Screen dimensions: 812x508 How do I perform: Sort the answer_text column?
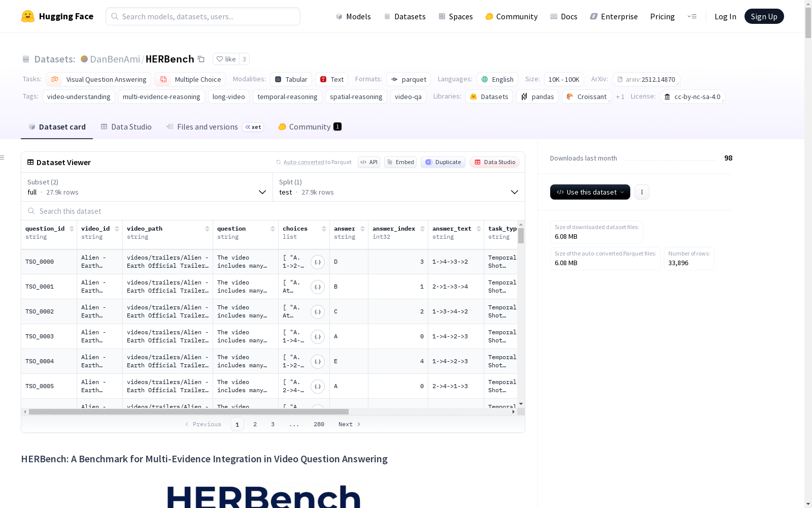pyautogui.click(x=479, y=229)
